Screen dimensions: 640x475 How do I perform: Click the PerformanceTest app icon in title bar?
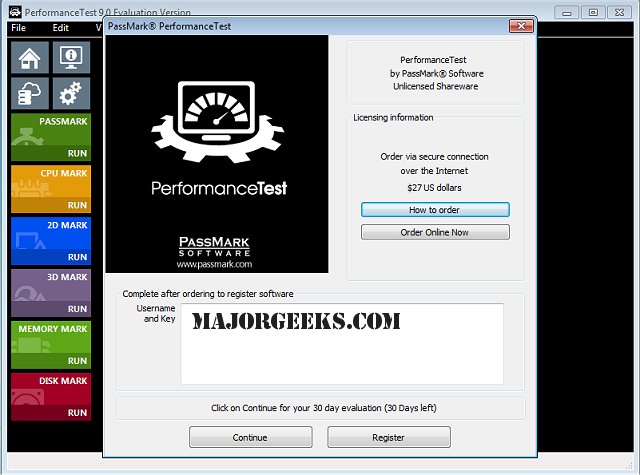tap(15, 12)
